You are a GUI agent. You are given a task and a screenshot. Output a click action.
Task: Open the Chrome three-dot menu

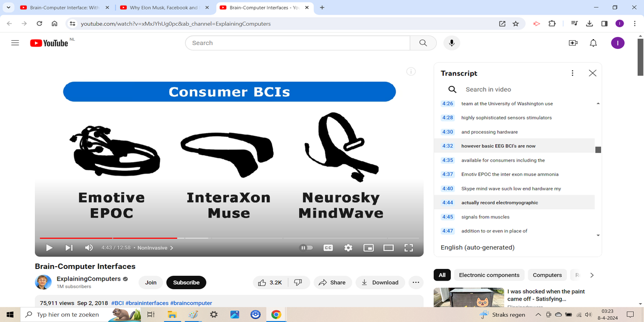633,24
